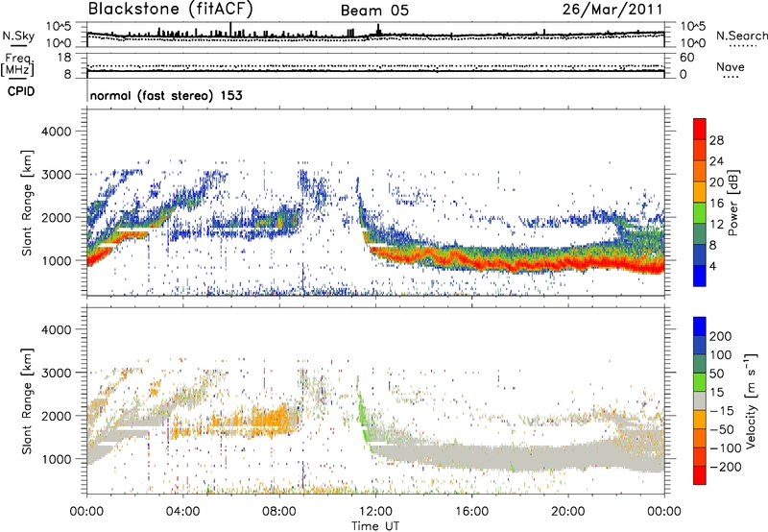Click the '20:00' time axis label
Viewport: 768px width, 532px height.
pos(568,512)
